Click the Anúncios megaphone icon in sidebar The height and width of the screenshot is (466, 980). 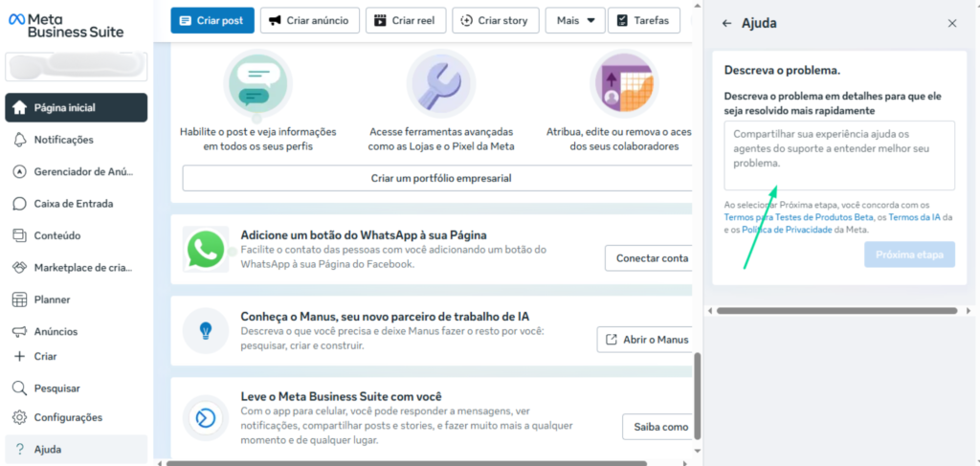click(19, 331)
